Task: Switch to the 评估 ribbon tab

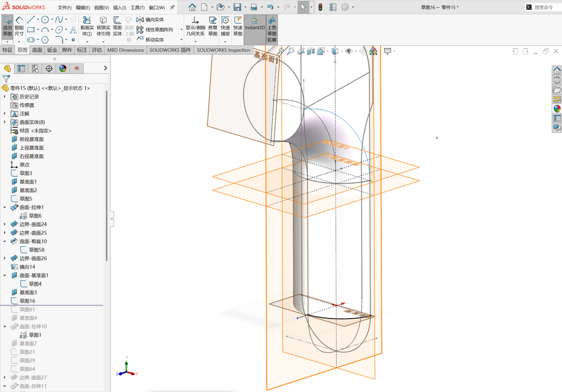Action: [97, 50]
